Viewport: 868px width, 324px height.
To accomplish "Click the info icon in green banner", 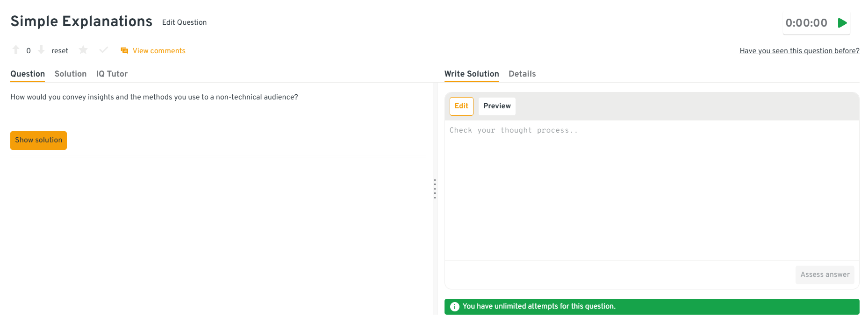I will (454, 307).
